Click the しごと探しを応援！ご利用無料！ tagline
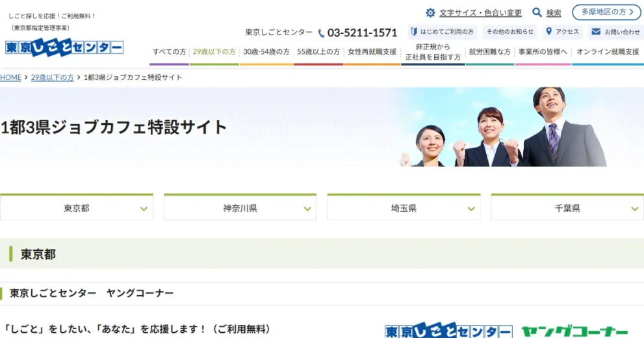Screen dimensions: 644x338 point(52,16)
